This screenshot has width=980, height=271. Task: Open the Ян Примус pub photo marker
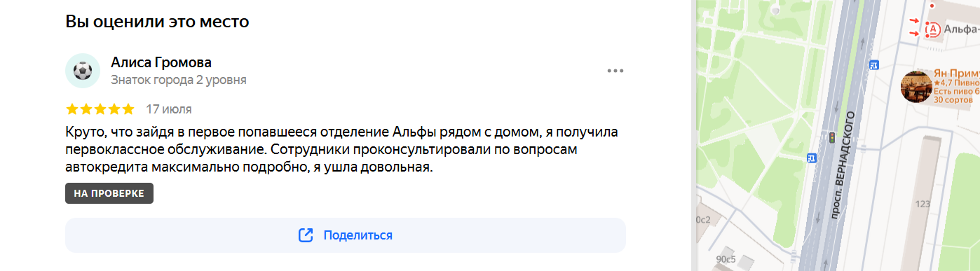click(x=916, y=88)
